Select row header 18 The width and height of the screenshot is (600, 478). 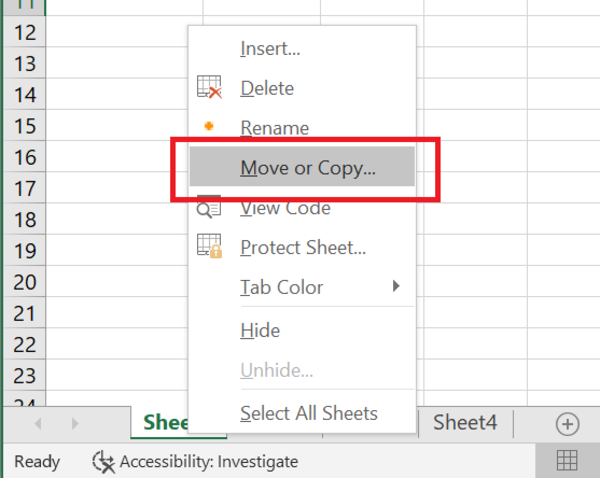click(x=24, y=219)
